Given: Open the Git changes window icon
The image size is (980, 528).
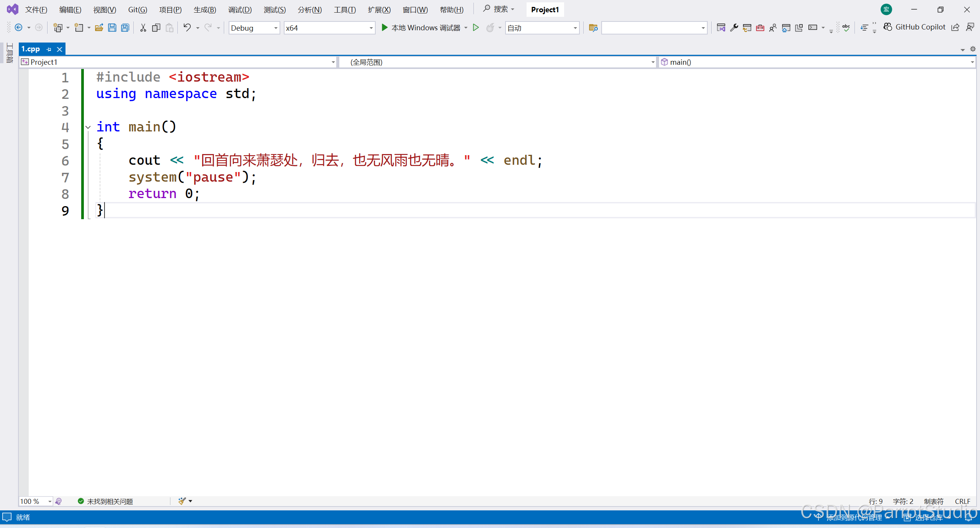Looking at the screenshot, I should pos(747,28).
